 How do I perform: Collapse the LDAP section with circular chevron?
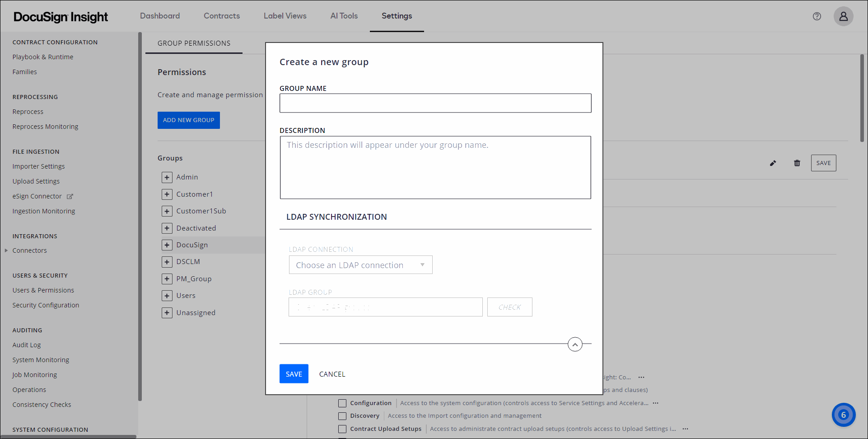point(575,345)
